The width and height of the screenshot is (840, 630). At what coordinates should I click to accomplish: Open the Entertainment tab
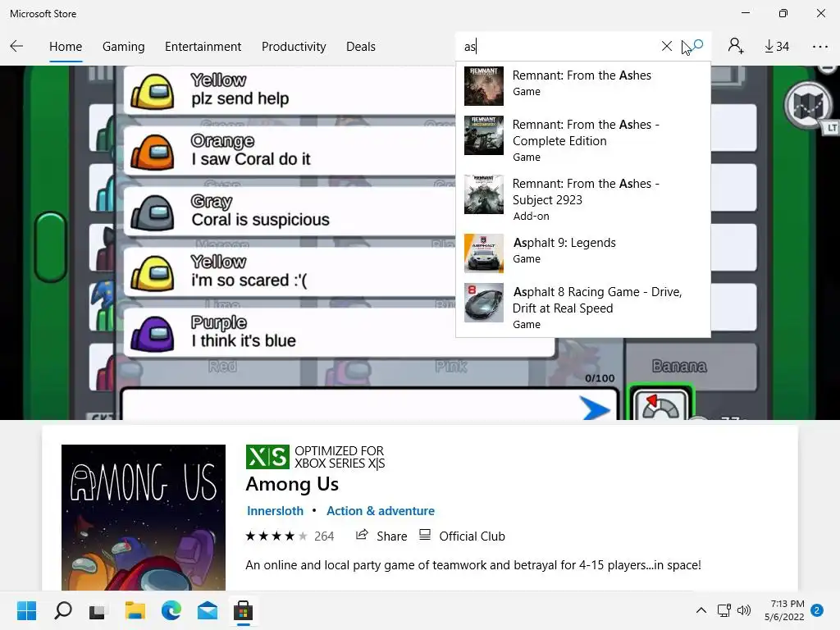tap(203, 47)
